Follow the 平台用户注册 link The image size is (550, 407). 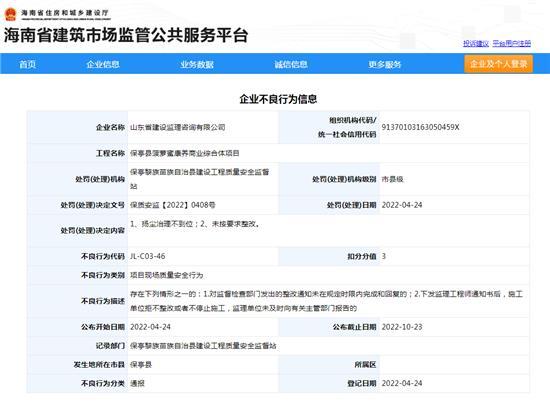pos(511,44)
